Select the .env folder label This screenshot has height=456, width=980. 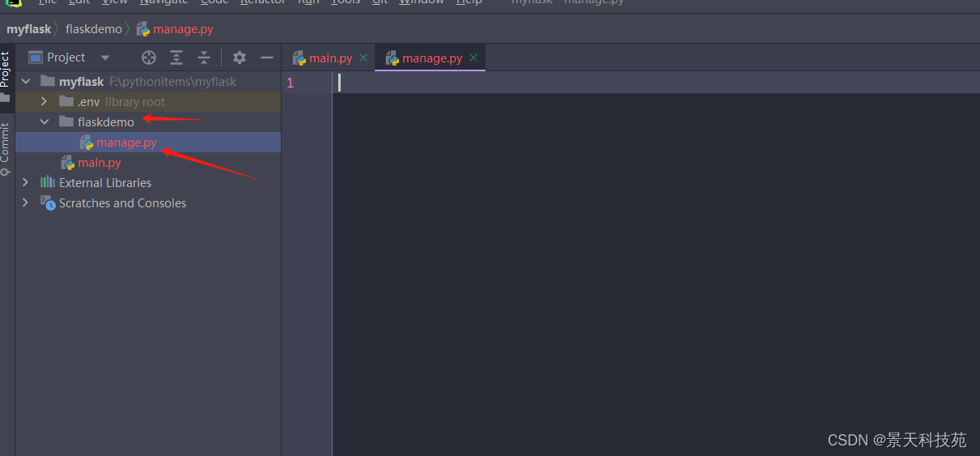pos(89,102)
